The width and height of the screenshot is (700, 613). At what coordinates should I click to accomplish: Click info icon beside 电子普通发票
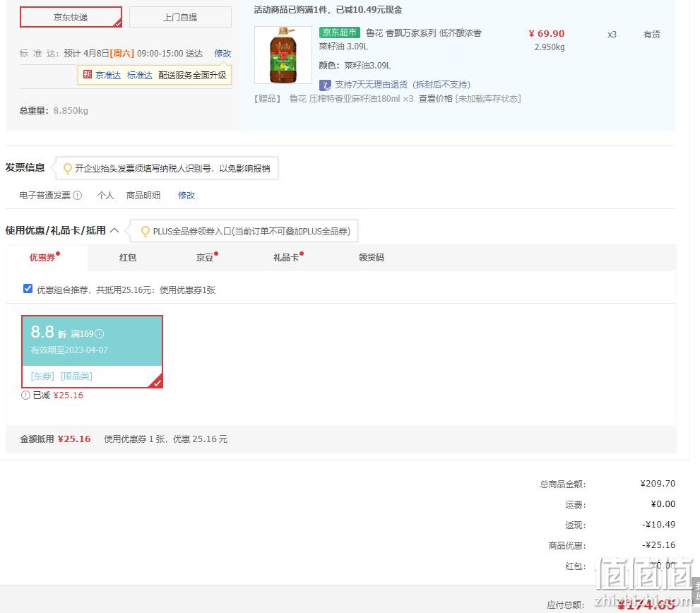[x=78, y=195]
